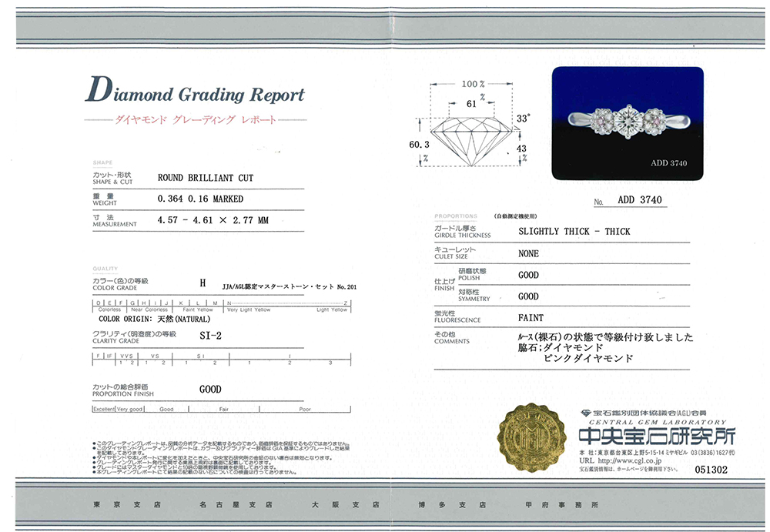Click the fluorescence value "FAINT"
This screenshot has width=770, height=532.
pos(531,318)
